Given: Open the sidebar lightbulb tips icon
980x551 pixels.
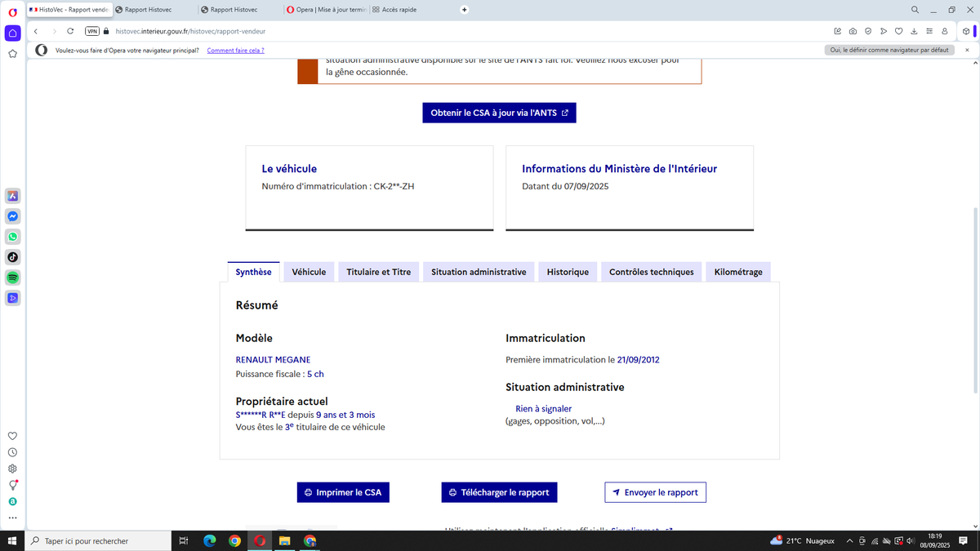Looking at the screenshot, I should [12, 485].
